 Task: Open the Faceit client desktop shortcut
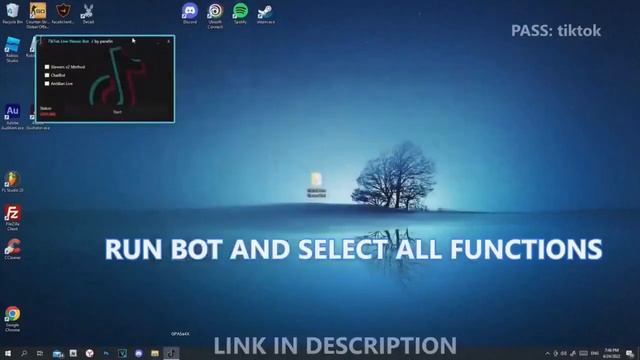click(63, 13)
